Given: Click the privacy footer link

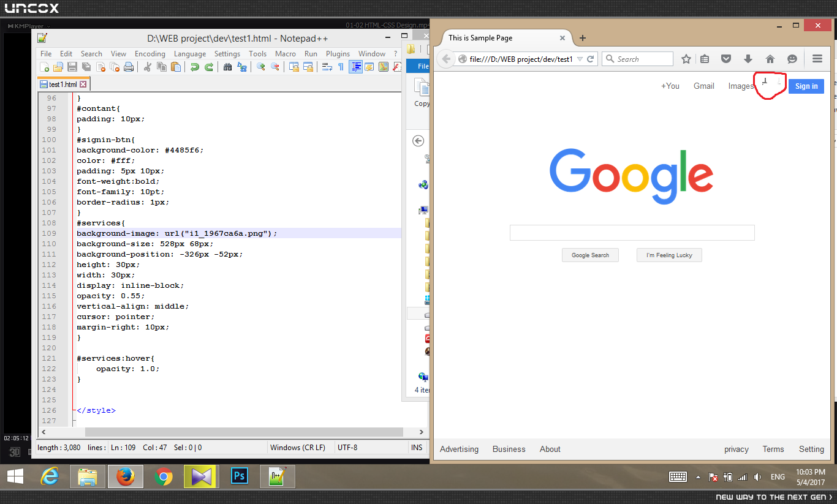Looking at the screenshot, I should click(737, 449).
